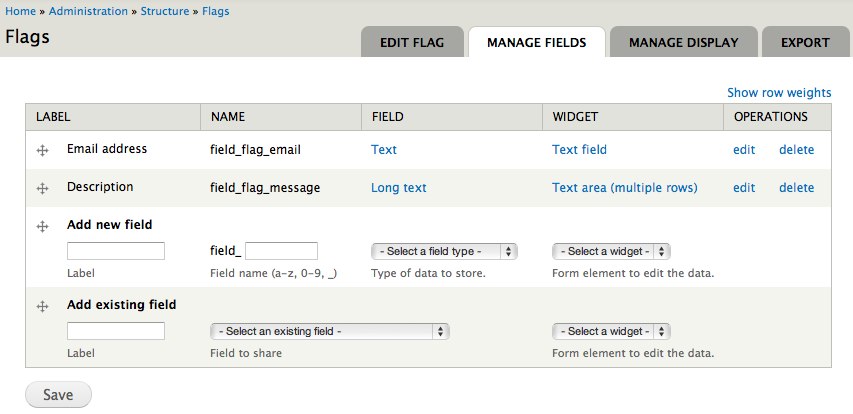853x414 pixels.
Task: Delete the Description field
Action: pyautogui.click(x=796, y=188)
